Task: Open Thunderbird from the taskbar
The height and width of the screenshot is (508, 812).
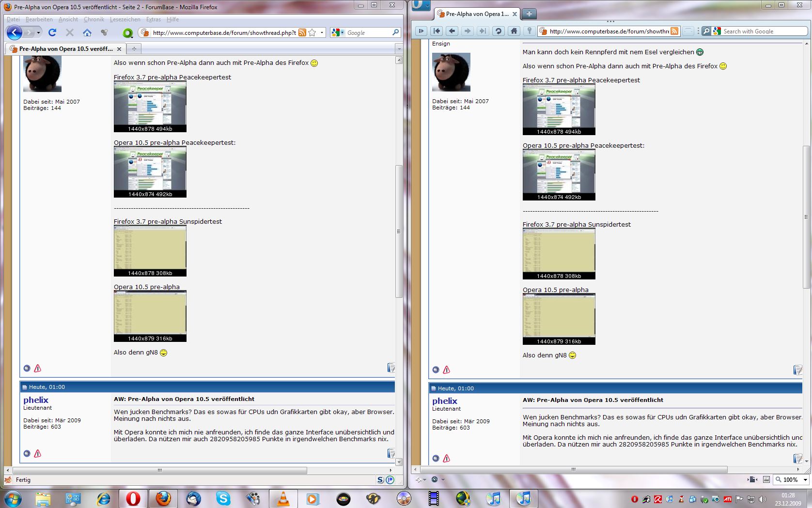Action: (193, 498)
